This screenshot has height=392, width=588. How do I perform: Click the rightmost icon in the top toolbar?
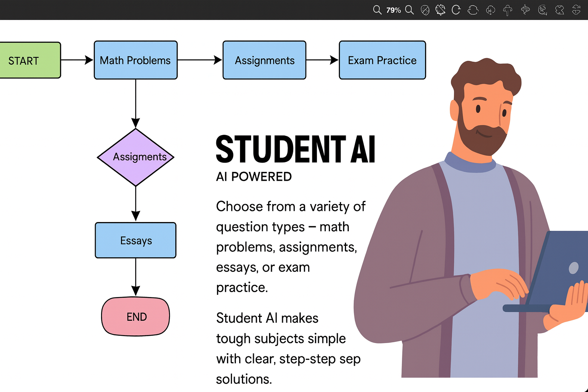coord(576,10)
